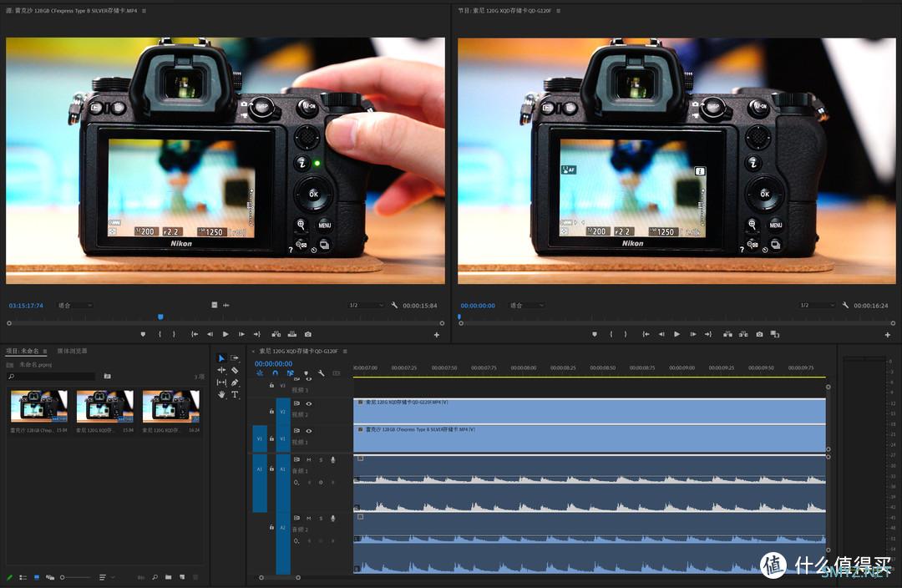Open Source monitor zoom level dropdown
Screen dimensions: 902x588
[75, 306]
